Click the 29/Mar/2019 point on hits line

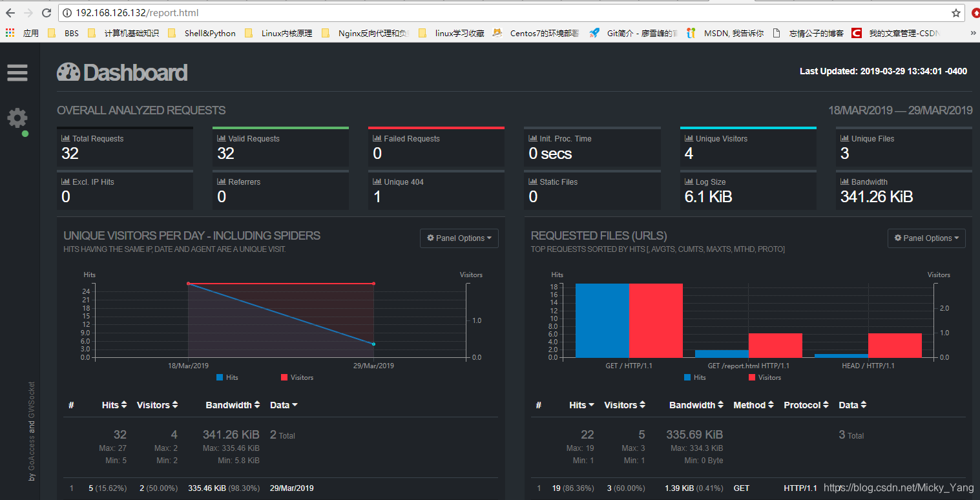[373, 344]
